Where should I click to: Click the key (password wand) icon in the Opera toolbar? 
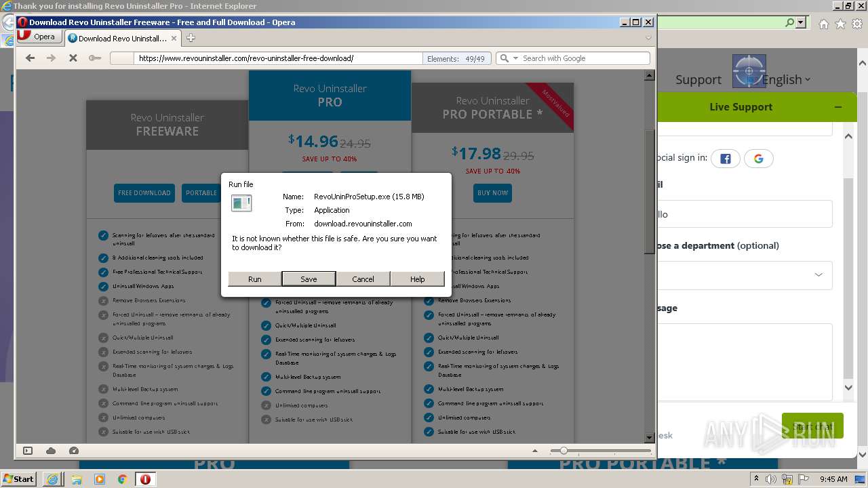pos(95,58)
